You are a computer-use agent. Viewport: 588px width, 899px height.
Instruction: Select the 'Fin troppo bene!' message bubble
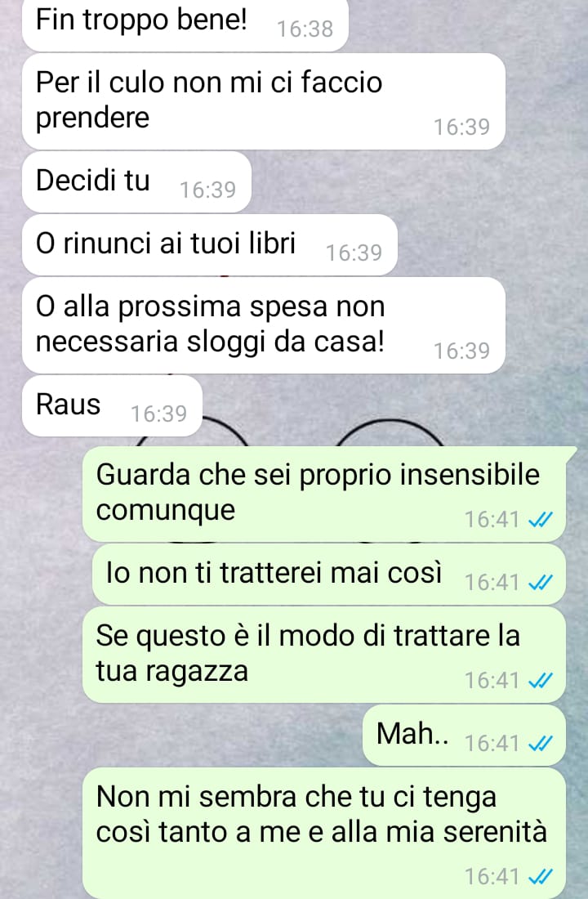[x=185, y=24]
